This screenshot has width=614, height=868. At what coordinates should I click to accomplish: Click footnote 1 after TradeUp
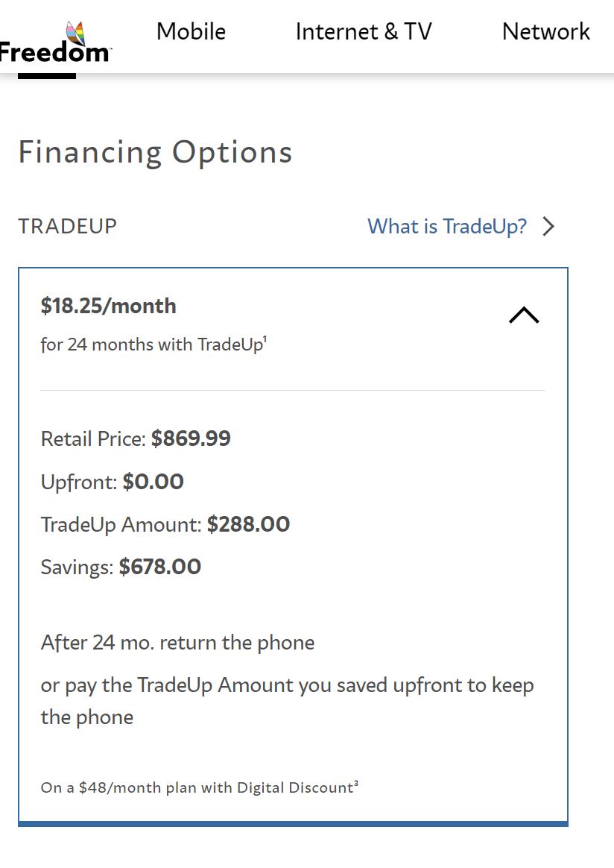point(265,339)
